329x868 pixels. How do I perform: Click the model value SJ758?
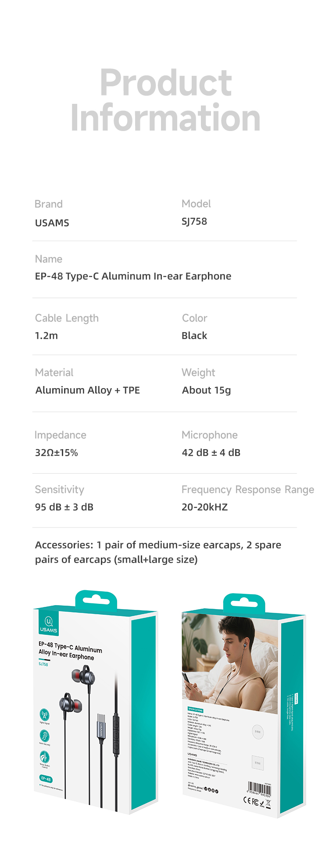(x=194, y=221)
